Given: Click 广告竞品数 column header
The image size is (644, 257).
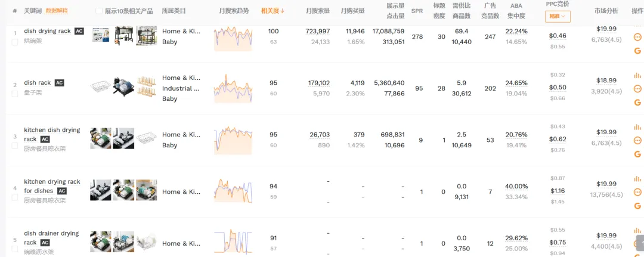Looking at the screenshot, I should (490, 11).
